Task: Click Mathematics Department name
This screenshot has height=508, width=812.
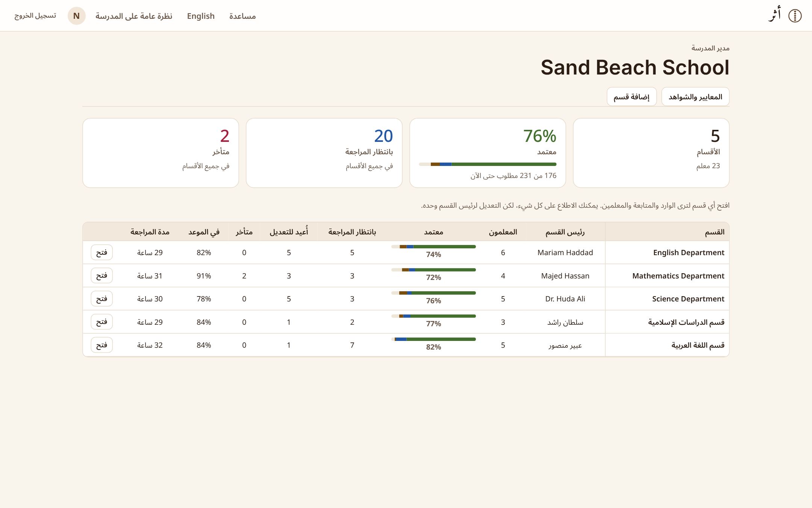Action: pyautogui.click(x=678, y=276)
